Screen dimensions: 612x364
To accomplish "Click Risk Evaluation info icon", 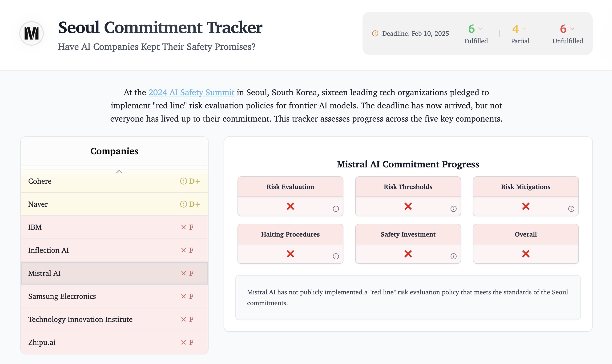I will pos(336,209).
